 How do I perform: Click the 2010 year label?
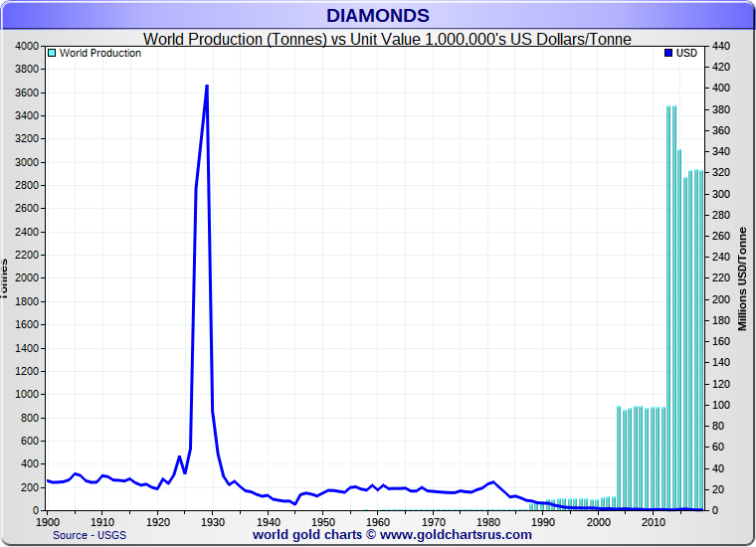coord(654,522)
